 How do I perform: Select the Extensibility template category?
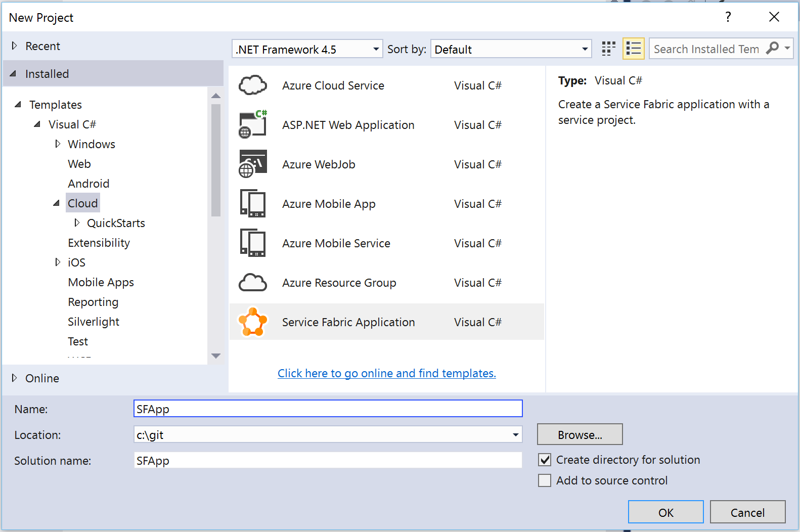[x=99, y=243]
